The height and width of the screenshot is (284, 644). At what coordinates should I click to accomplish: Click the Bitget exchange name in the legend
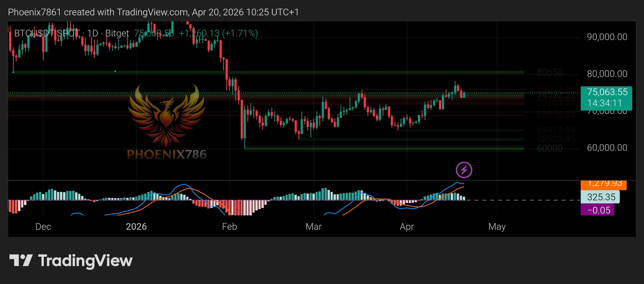[x=117, y=33]
